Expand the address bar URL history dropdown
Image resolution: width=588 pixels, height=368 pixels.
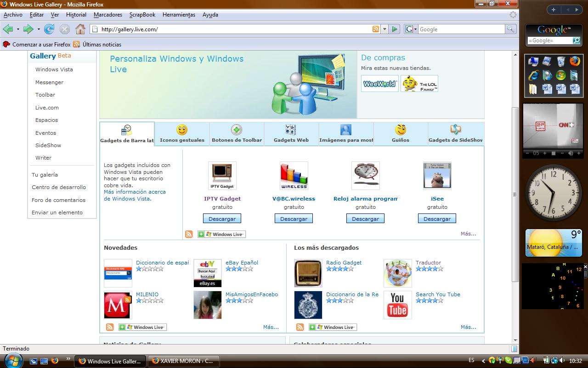384,29
